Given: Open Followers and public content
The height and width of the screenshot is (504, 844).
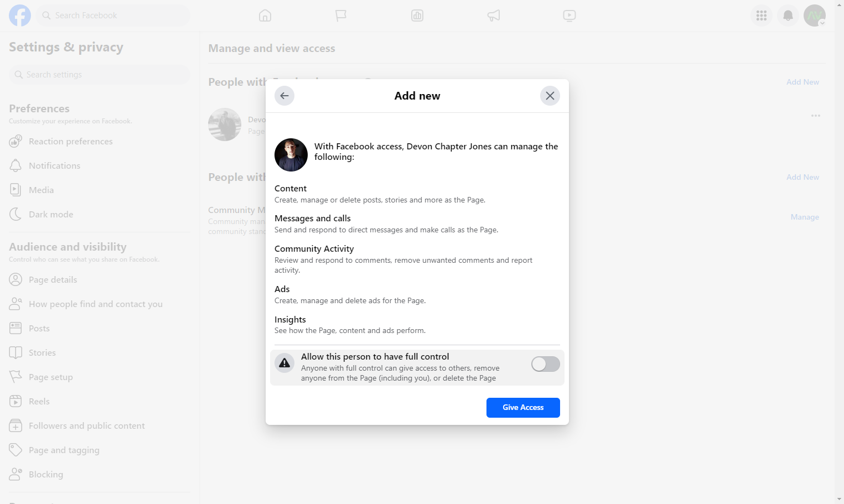Looking at the screenshot, I should (100, 426).
